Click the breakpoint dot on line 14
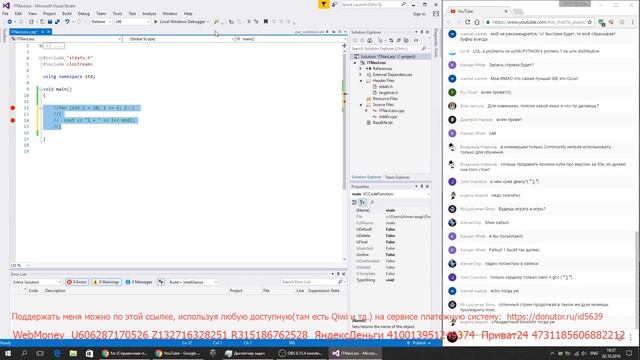The width and height of the screenshot is (640, 360). (13, 120)
